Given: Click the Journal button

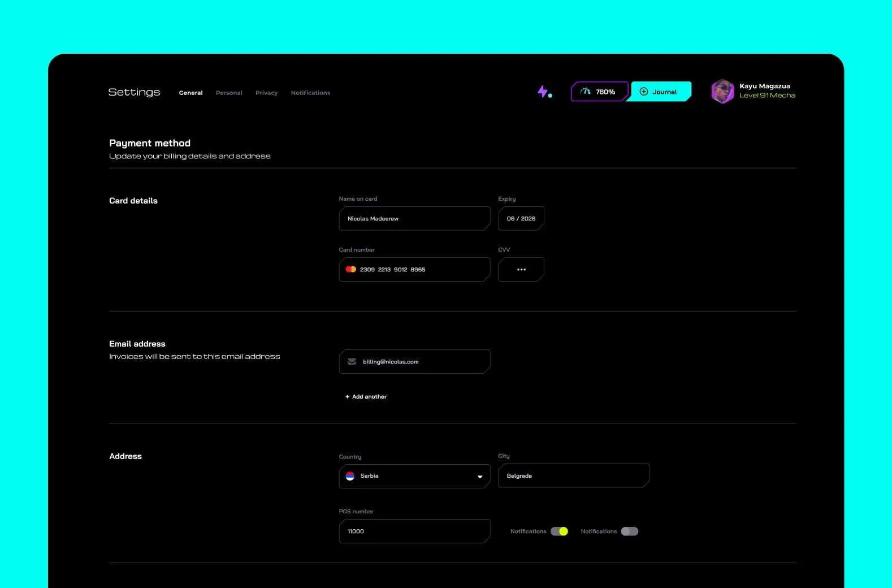Looking at the screenshot, I should click(661, 92).
